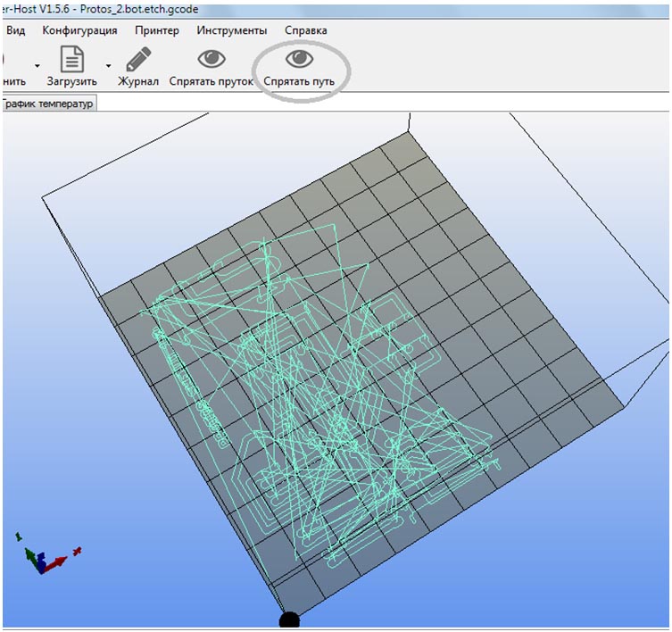Open the Журнал pencil icon
The image size is (672, 632).
pos(138,60)
